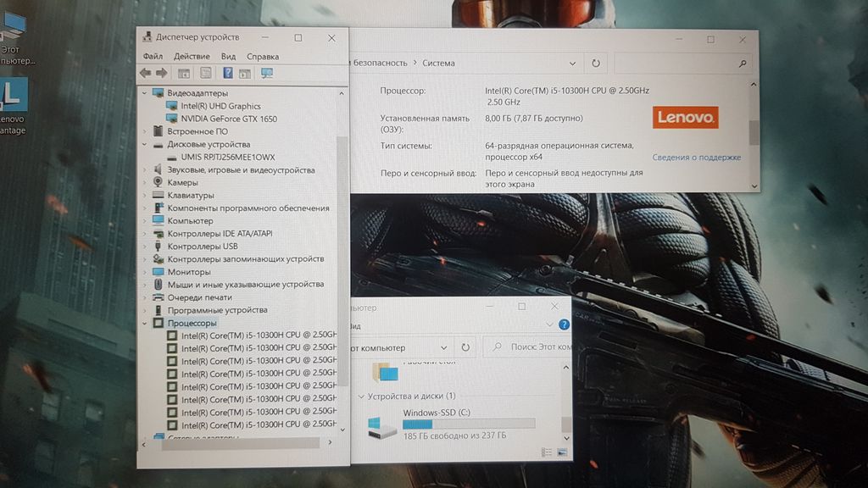Expand the Клавиатуры category
Screen dimensions: 868x488
(x=144, y=195)
